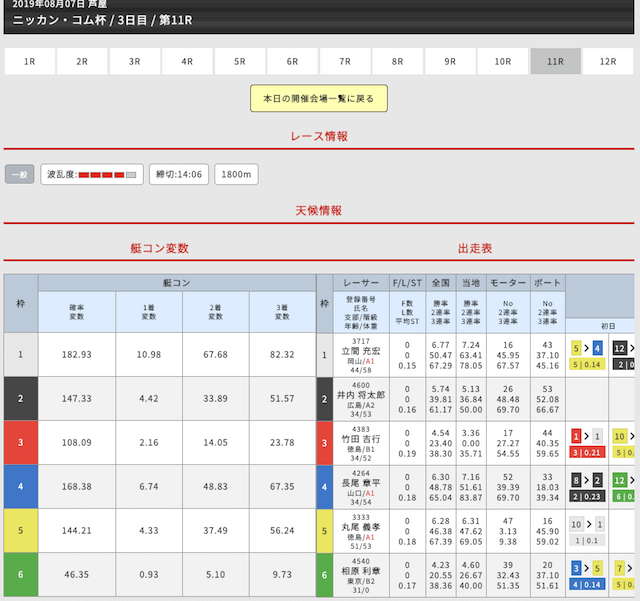Open the 9R race tab

point(450,61)
